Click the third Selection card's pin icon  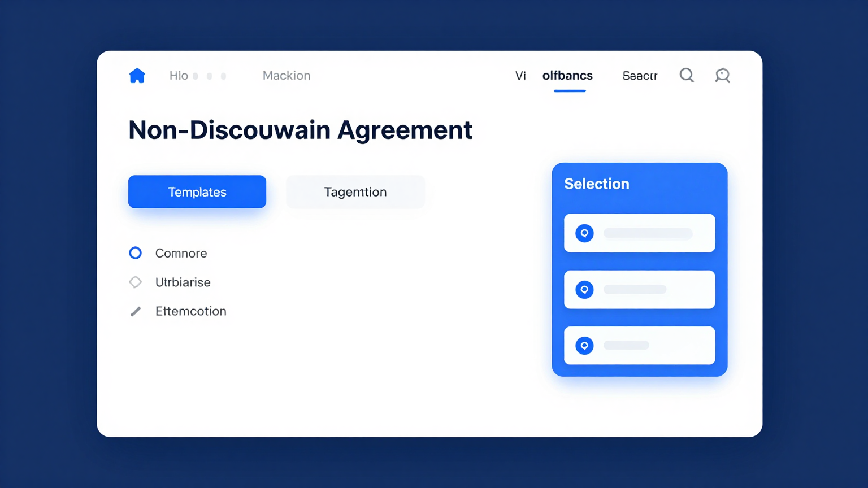(x=584, y=346)
